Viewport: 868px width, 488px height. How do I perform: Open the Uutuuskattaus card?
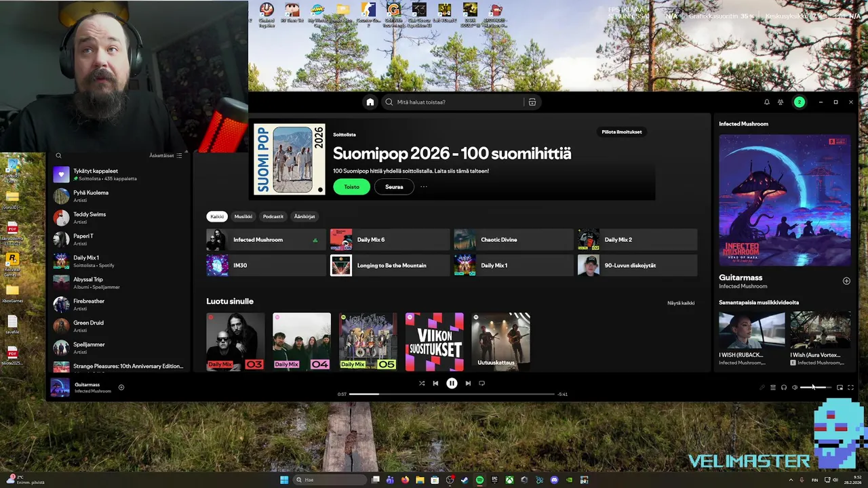pos(501,342)
